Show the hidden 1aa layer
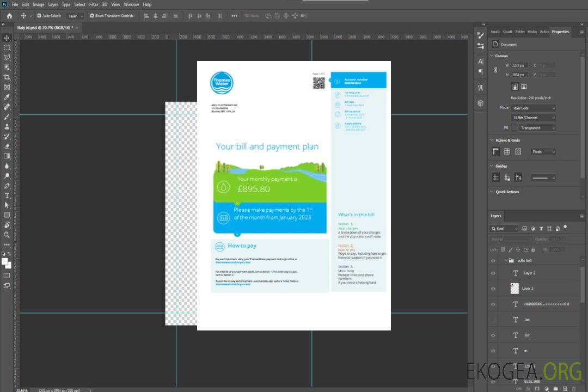This screenshot has height=392, width=588. pos(493,320)
